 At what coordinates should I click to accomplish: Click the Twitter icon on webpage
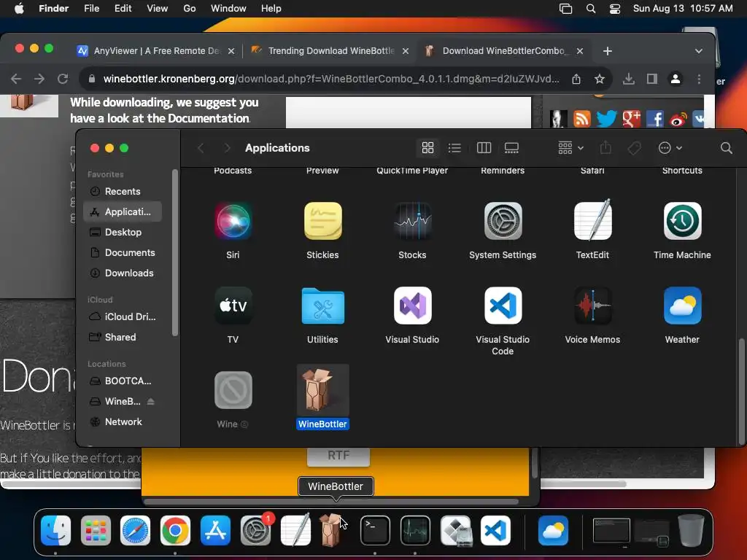click(606, 119)
